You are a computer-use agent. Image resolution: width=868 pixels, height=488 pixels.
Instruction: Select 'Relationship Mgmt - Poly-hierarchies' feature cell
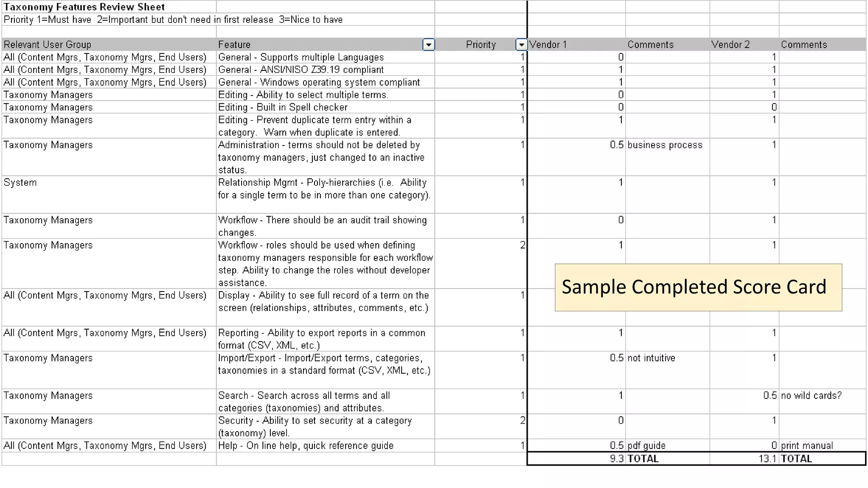(x=325, y=195)
